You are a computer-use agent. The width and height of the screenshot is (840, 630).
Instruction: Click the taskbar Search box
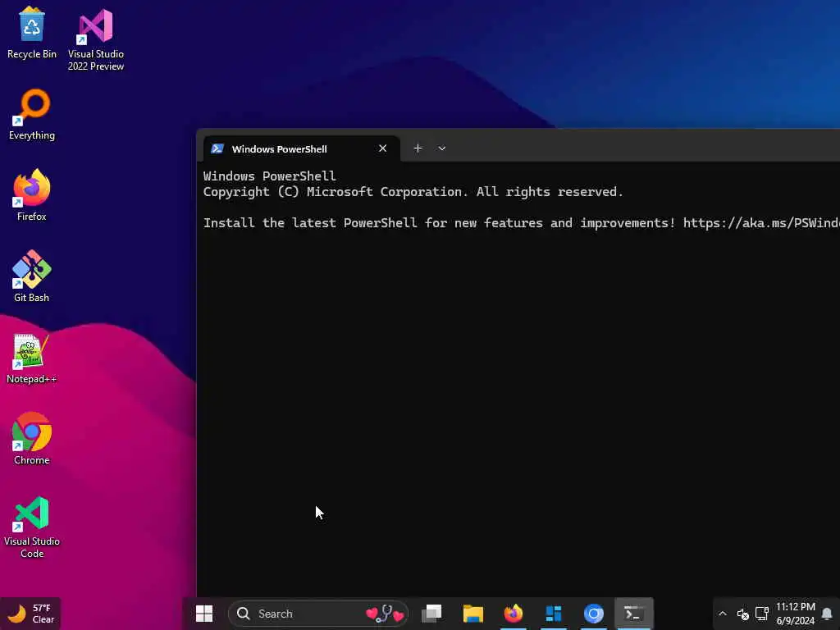[x=318, y=614]
